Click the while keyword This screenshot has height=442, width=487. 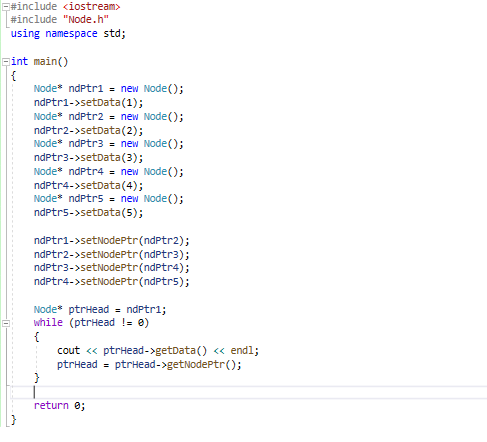[48, 323]
